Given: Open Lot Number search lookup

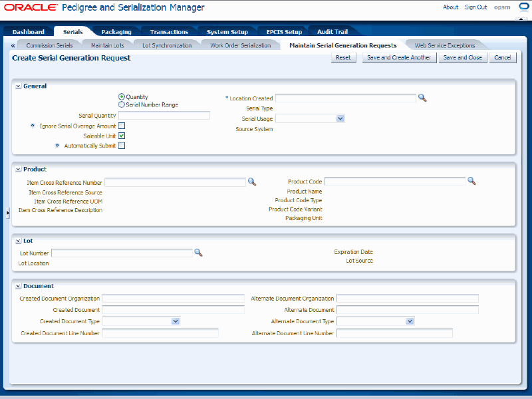Looking at the screenshot, I should click(198, 253).
